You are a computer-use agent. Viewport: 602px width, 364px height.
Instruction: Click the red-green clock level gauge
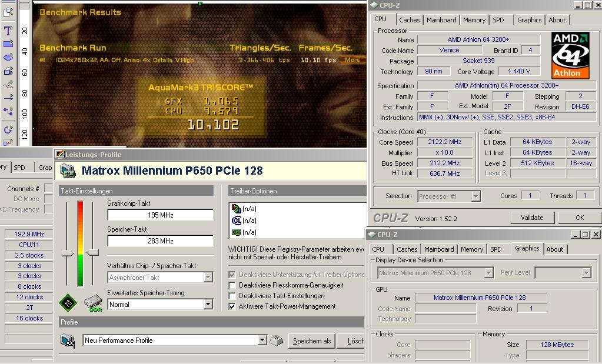coord(80,243)
